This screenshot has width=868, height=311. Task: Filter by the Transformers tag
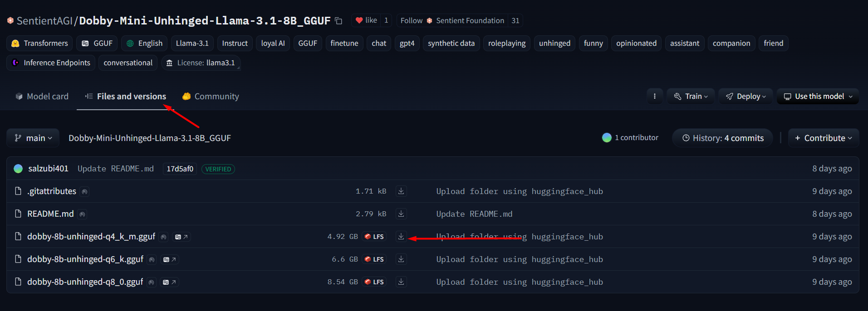(39, 43)
